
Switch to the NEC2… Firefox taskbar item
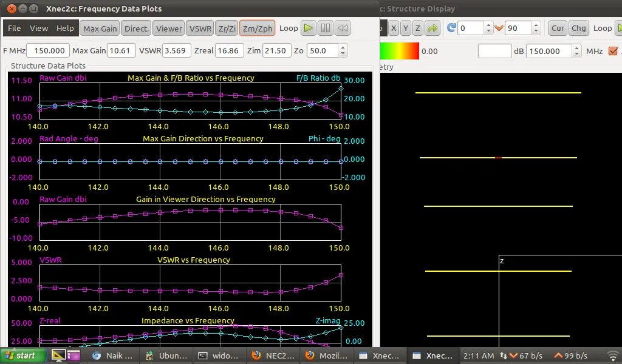(x=273, y=356)
